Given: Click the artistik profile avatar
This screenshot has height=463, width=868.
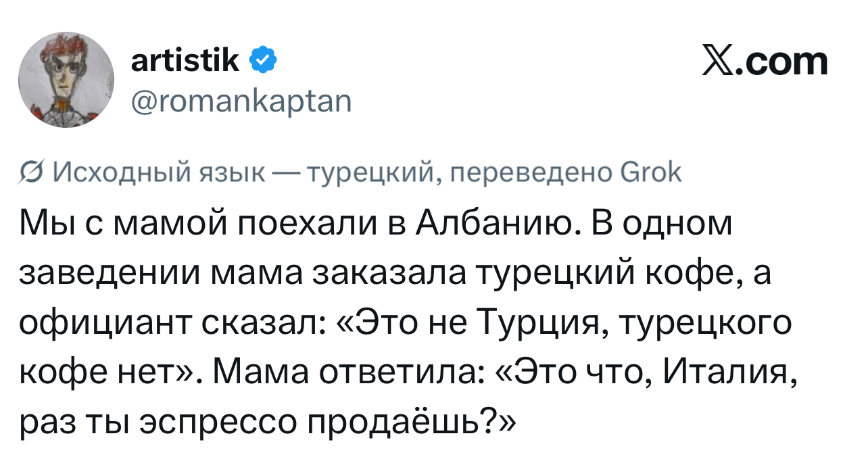Looking at the screenshot, I should pos(66,80).
